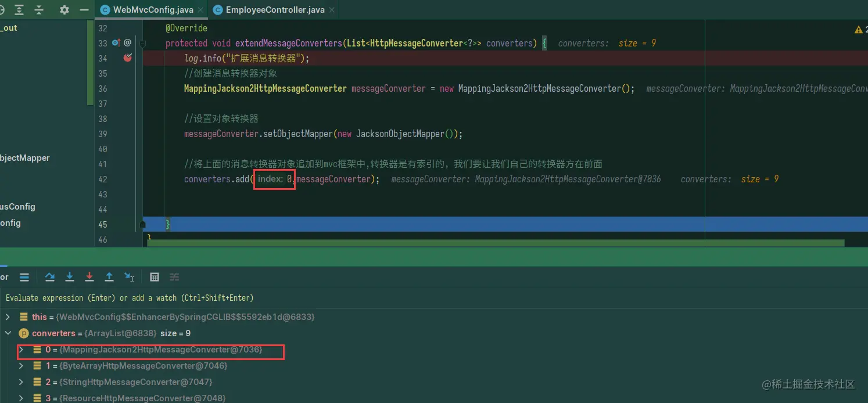Image resolution: width=868 pixels, height=403 pixels.
Task: Collapse the extendMessageConverters method with the fold marker
Action: tap(143, 43)
